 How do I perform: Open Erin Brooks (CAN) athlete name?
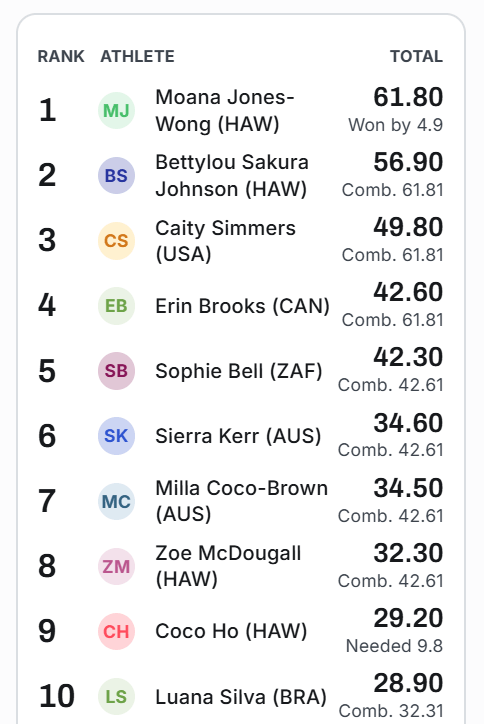[x=242, y=306]
